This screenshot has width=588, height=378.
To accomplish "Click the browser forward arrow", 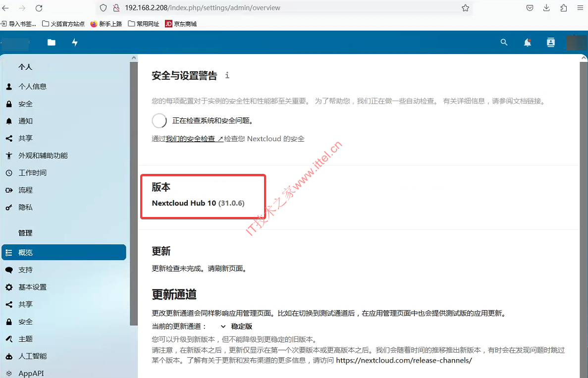I will tap(22, 8).
